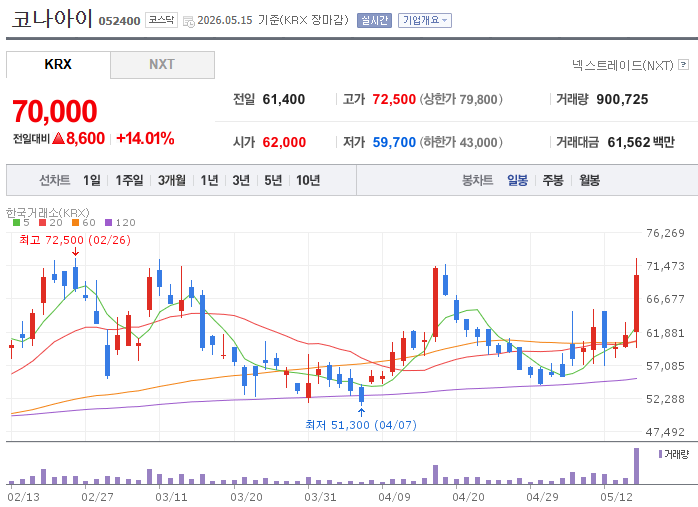Click the high price value 72,500 in summary
Screen dimensions: 698x507
tap(394, 99)
